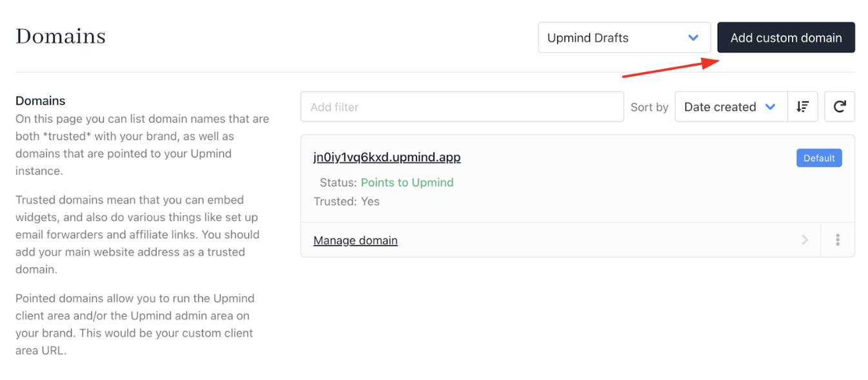The height and width of the screenshot is (380, 868).
Task: Click the Add custom domain button
Action: (786, 38)
